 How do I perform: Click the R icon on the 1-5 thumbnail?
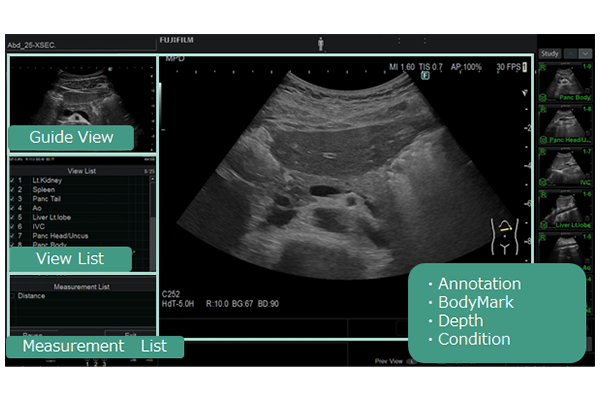click(543, 238)
